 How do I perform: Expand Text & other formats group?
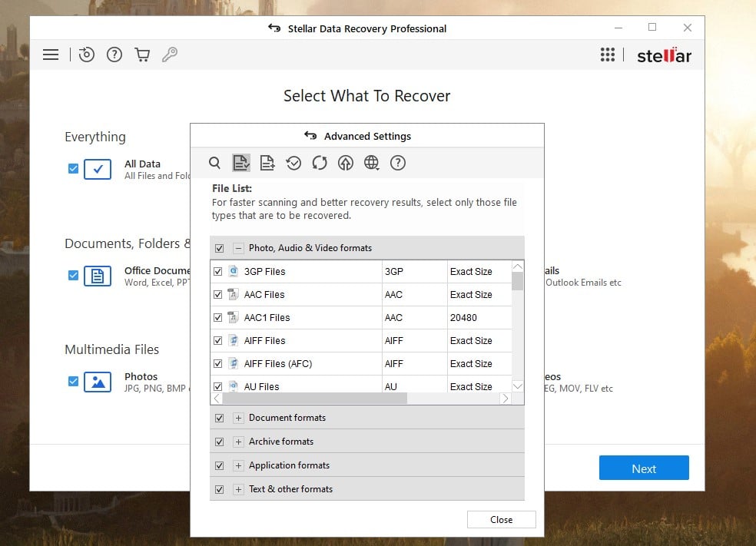238,489
